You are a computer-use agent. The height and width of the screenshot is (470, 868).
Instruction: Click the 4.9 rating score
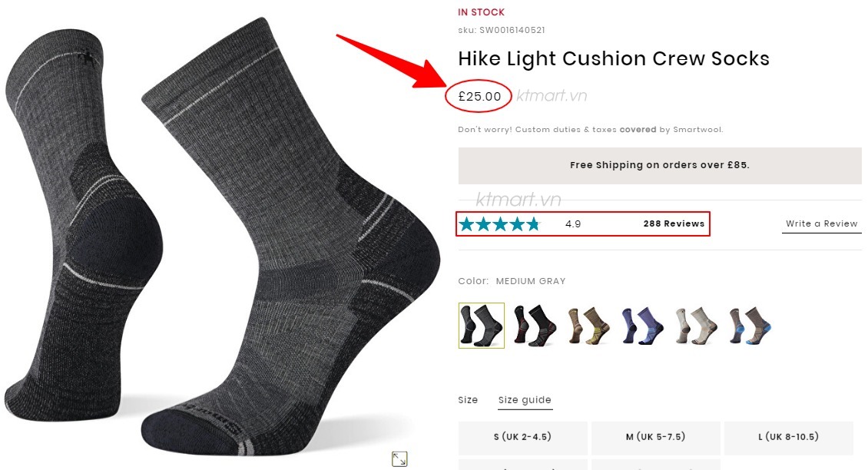(573, 224)
